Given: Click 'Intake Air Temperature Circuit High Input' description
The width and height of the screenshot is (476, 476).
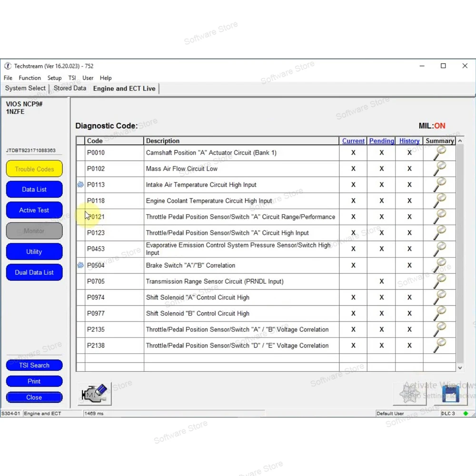Looking at the screenshot, I should point(201,185).
